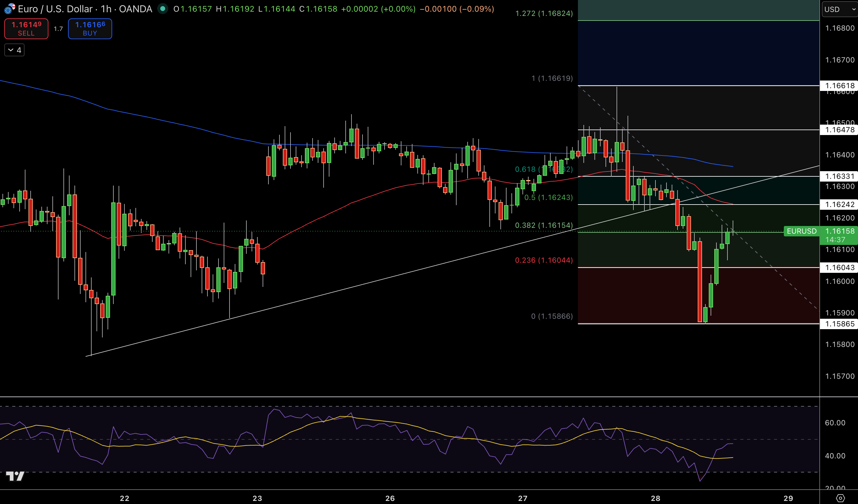
Task: Click the 1.16478 price axis label
Action: tap(839, 130)
